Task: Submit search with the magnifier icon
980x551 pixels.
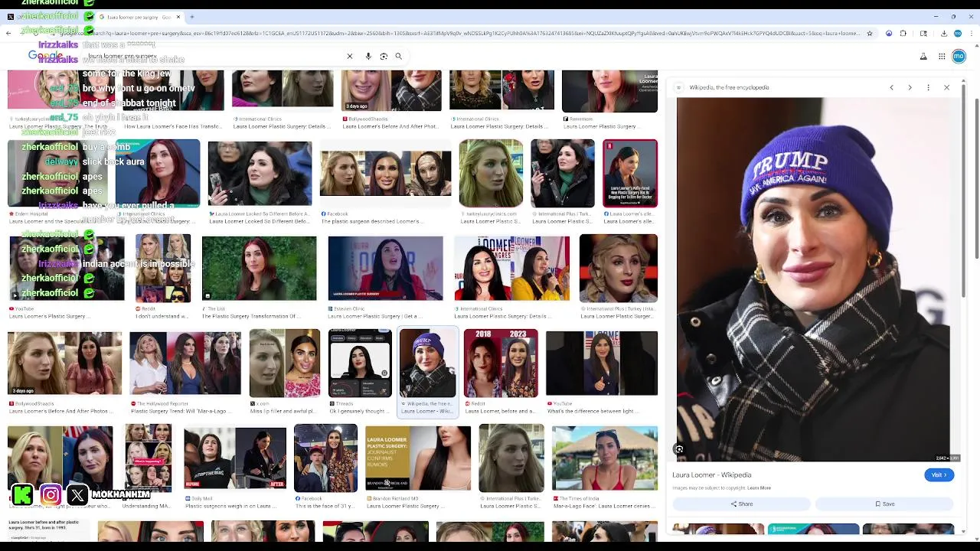Action: [398, 56]
